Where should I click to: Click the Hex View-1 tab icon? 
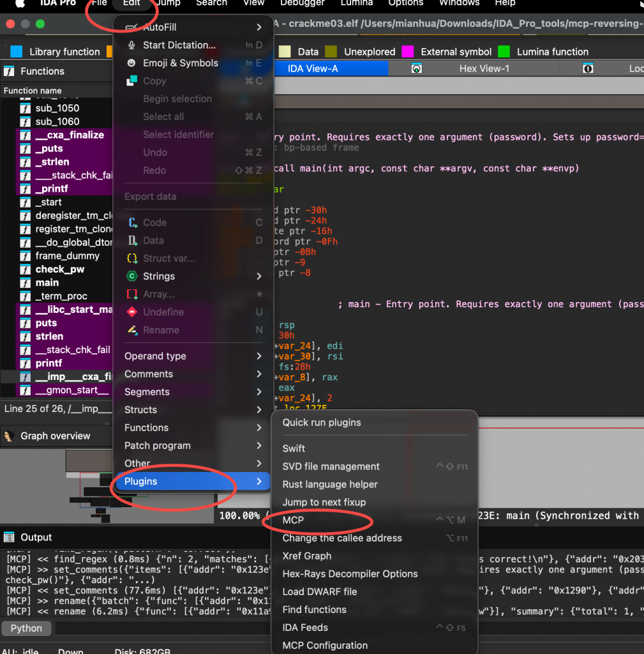coord(416,69)
